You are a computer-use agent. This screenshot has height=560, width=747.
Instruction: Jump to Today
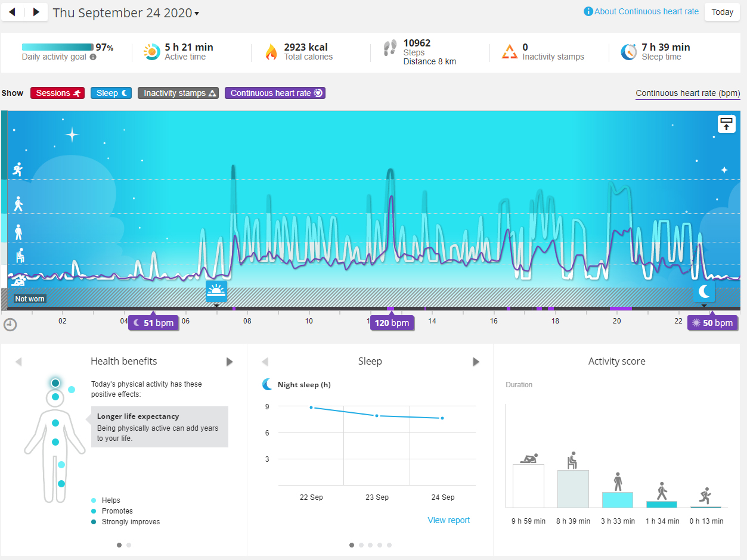point(722,12)
